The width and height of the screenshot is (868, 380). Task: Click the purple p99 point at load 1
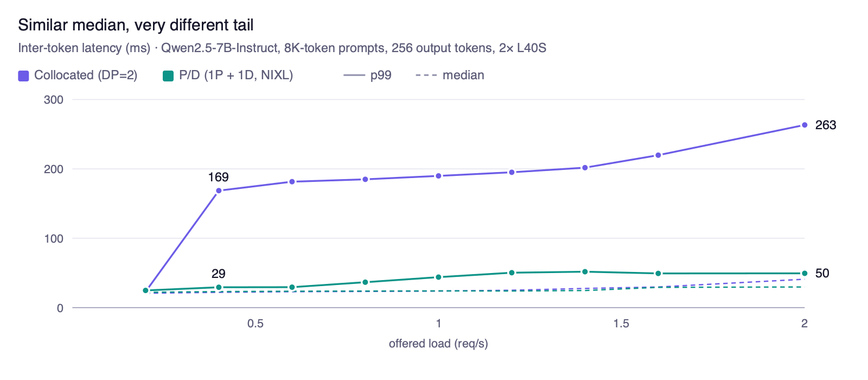[x=438, y=176]
